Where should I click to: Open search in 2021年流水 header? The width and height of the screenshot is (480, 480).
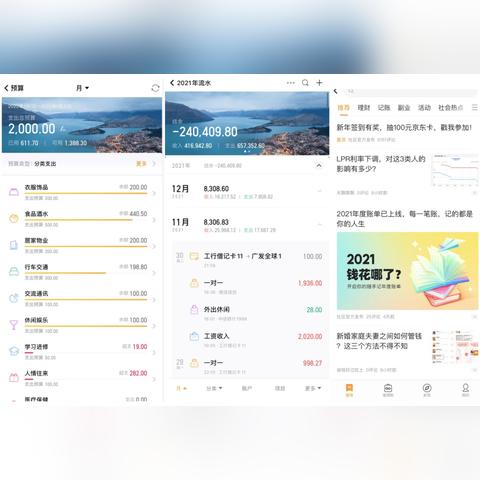(x=305, y=83)
